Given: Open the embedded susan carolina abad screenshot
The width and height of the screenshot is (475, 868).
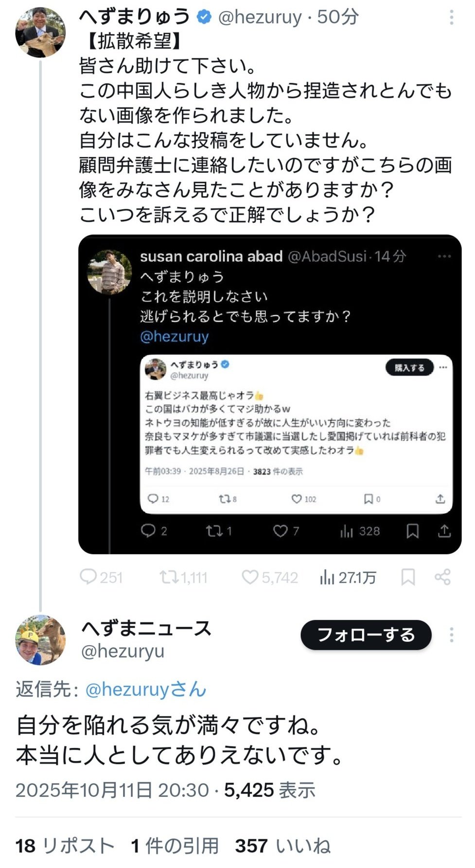Looking at the screenshot, I should tap(269, 394).
